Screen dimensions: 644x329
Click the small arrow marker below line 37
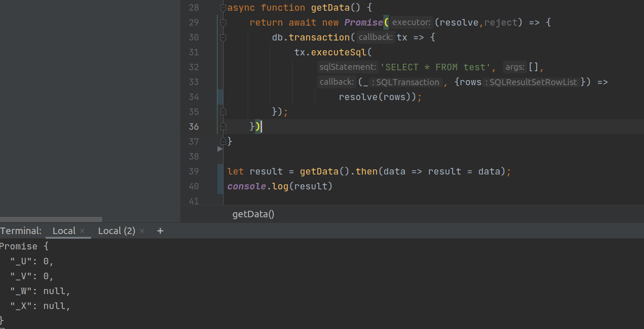tap(220, 149)
